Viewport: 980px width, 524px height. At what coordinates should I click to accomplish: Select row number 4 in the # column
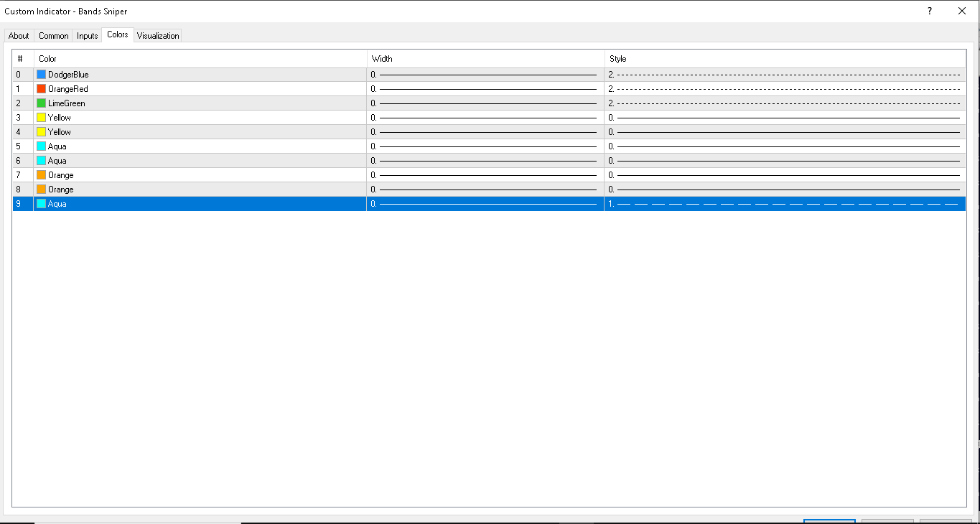(23, 132)
